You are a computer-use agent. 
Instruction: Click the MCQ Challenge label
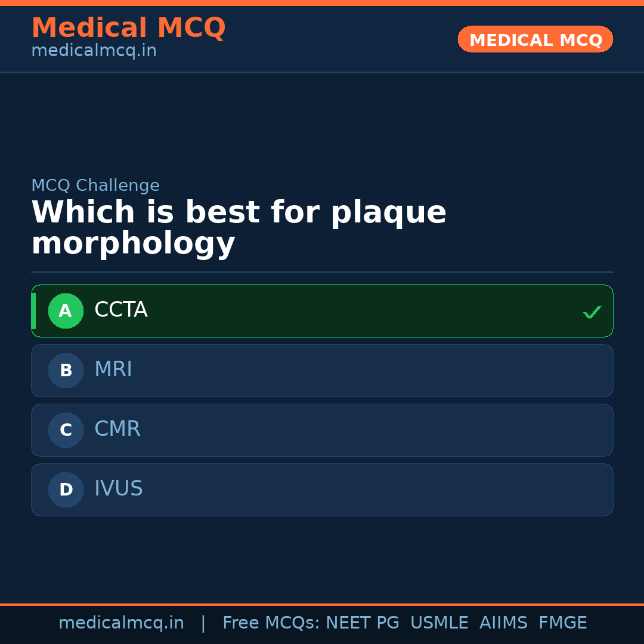95,185
